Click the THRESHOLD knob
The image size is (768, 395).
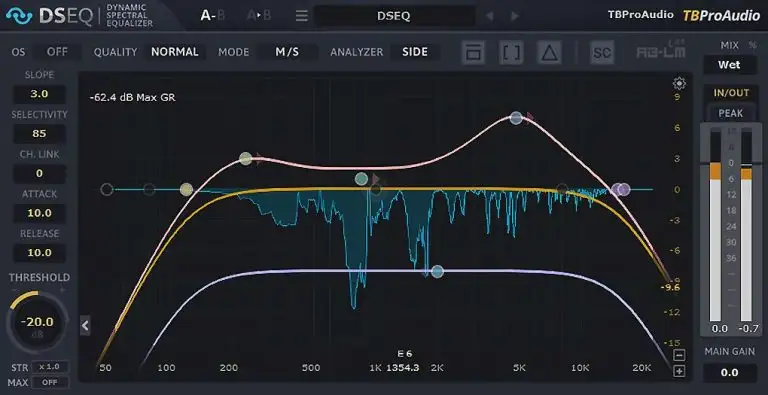click(x=38, y=322)
